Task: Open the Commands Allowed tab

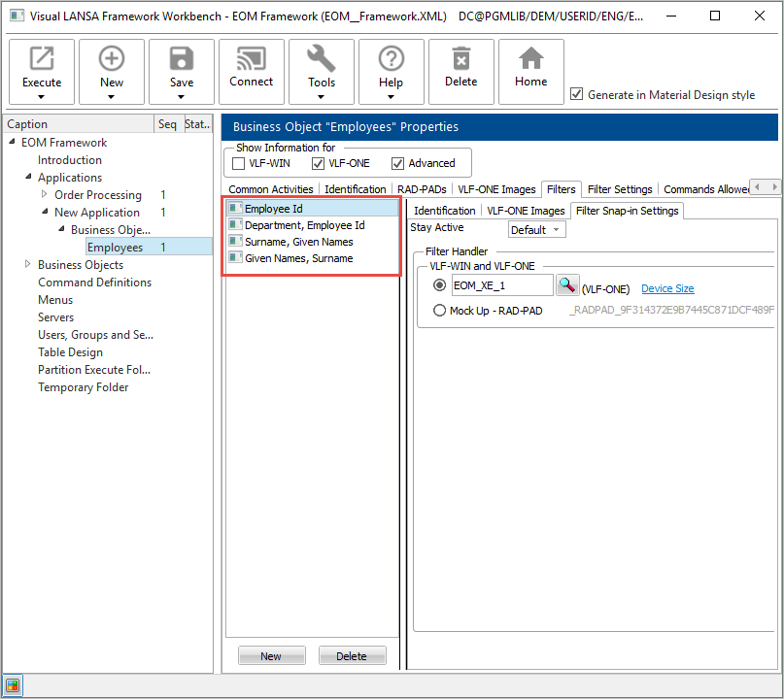Action: pyautogui.click(x=705, y=189)
